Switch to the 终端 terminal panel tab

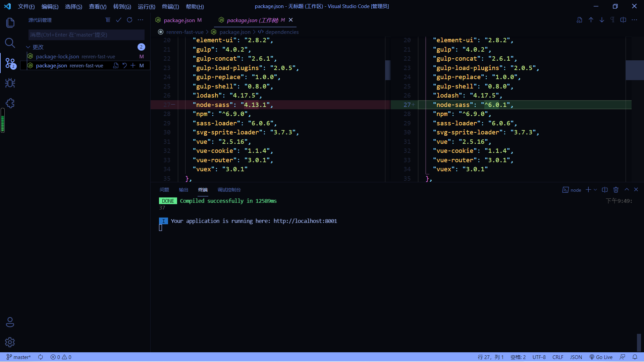tap(203, 190)
